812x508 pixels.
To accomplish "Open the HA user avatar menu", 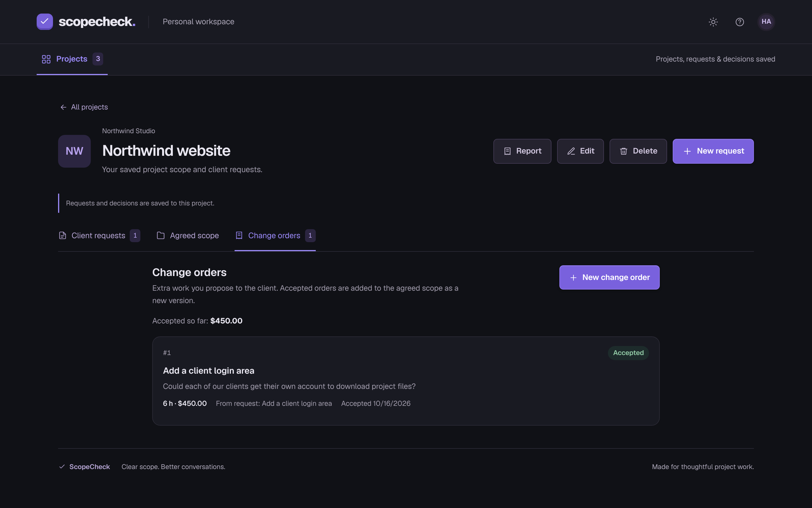I will (x=766, y=21).
